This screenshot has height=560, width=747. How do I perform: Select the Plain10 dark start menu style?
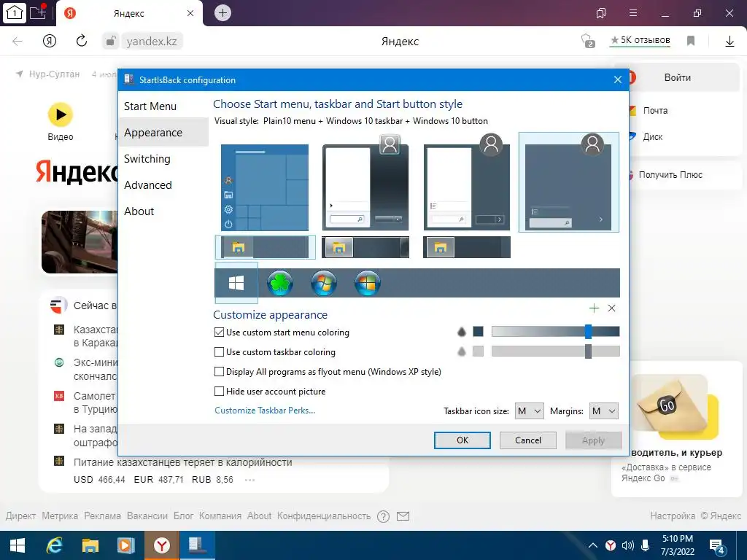(568, 183)
